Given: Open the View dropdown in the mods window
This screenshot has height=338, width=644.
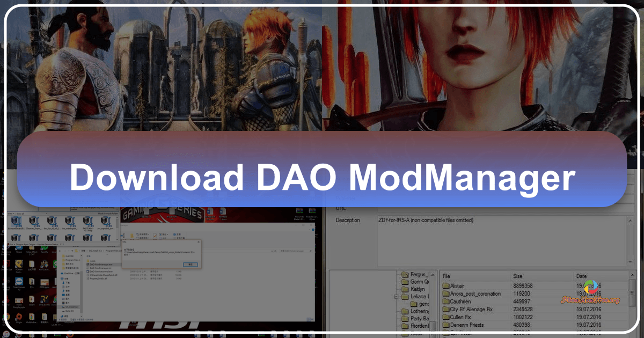Looking at the screenshot, I should (x=10, y=214).
